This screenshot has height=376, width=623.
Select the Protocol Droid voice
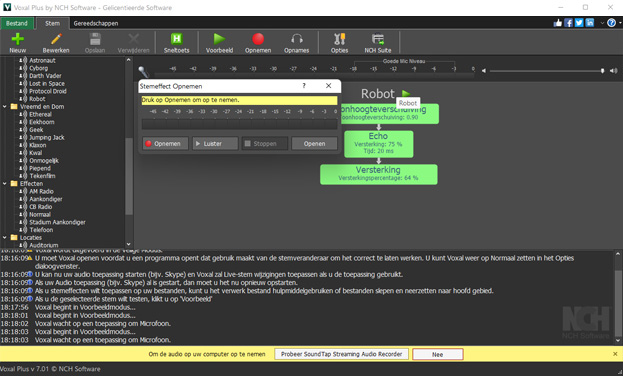coord(48,91)
